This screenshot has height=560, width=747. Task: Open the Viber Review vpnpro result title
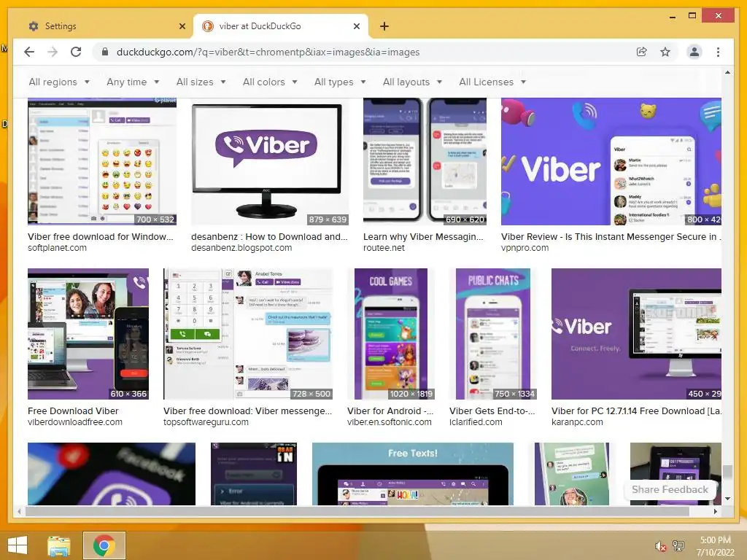611,237
